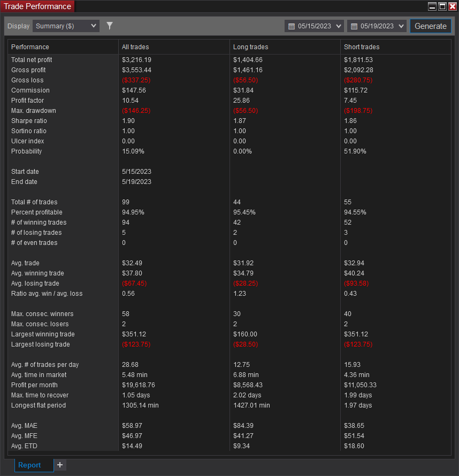
Task: Click the Start date value 5/15/2023
Action: click(x=136, y=172)
